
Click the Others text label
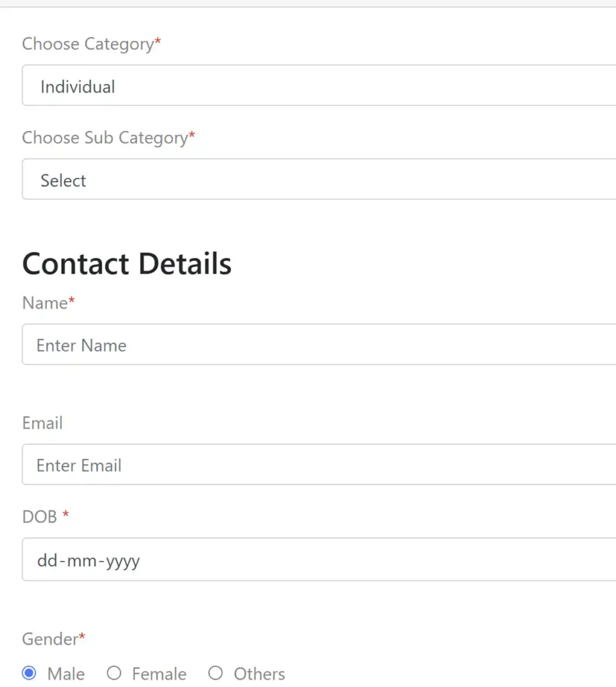click(x=260, y=674)
